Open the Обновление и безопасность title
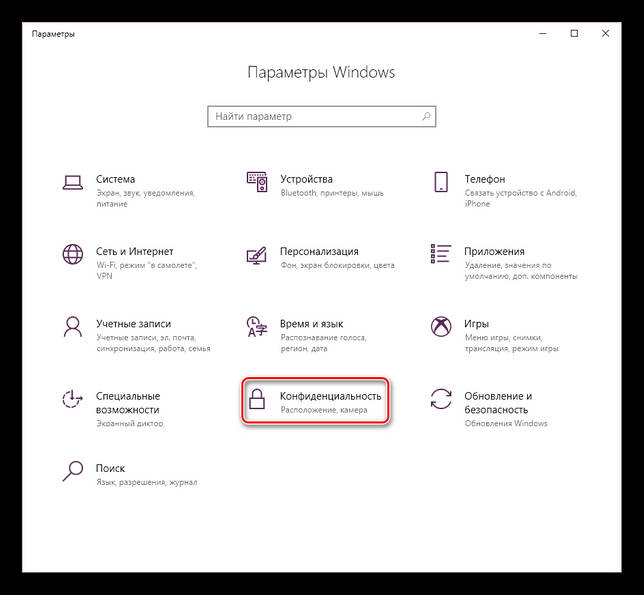 (x=498, y=403)
